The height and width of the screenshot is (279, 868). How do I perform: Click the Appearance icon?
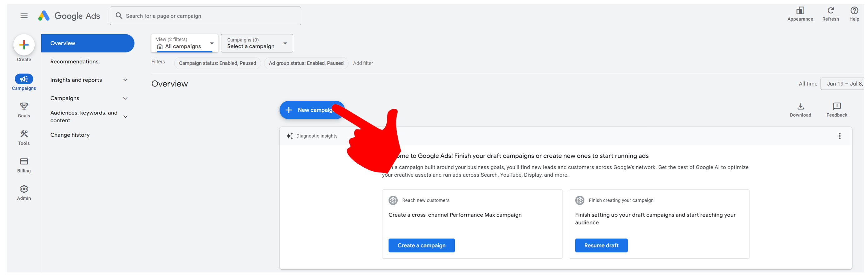tap(800, 11)
